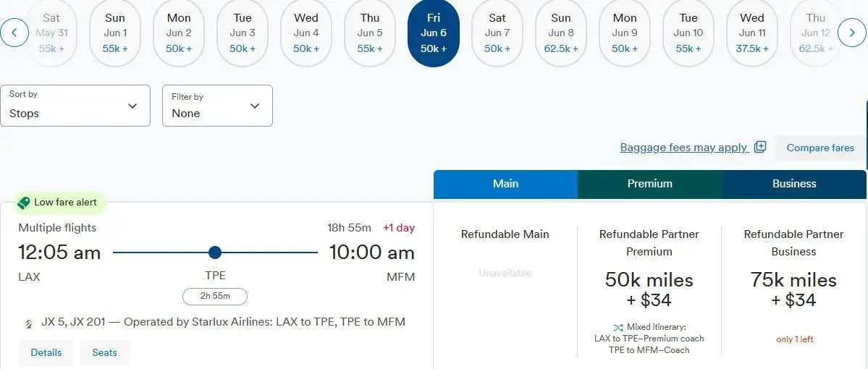Click the mixed itinerary shuffle icon
Screen dimensions: 868x369
[x=618, y=327]
